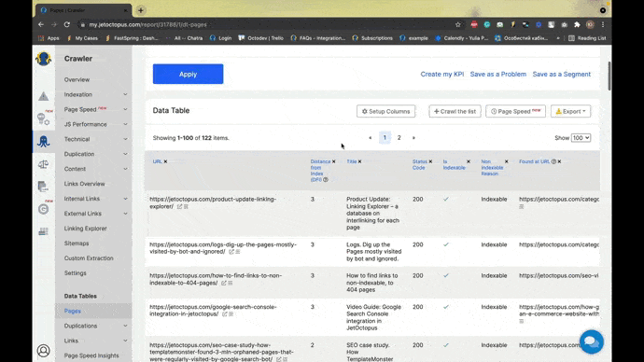Screen dimensions: 644x362
Task: Open Settings in the sidebar
Action: 76,273
